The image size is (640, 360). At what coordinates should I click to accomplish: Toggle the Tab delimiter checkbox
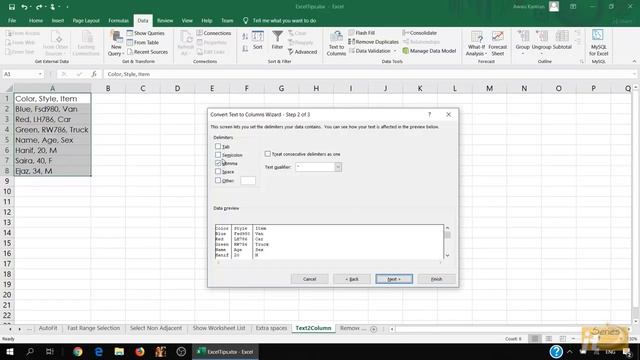[218, 146]
